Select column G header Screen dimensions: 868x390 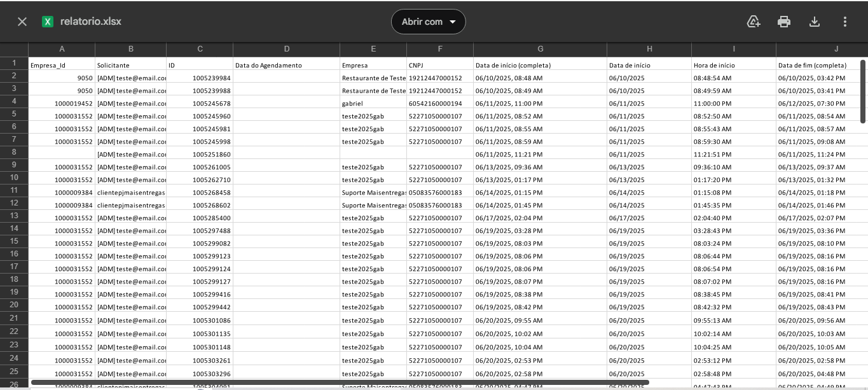[x=541, y=49]
